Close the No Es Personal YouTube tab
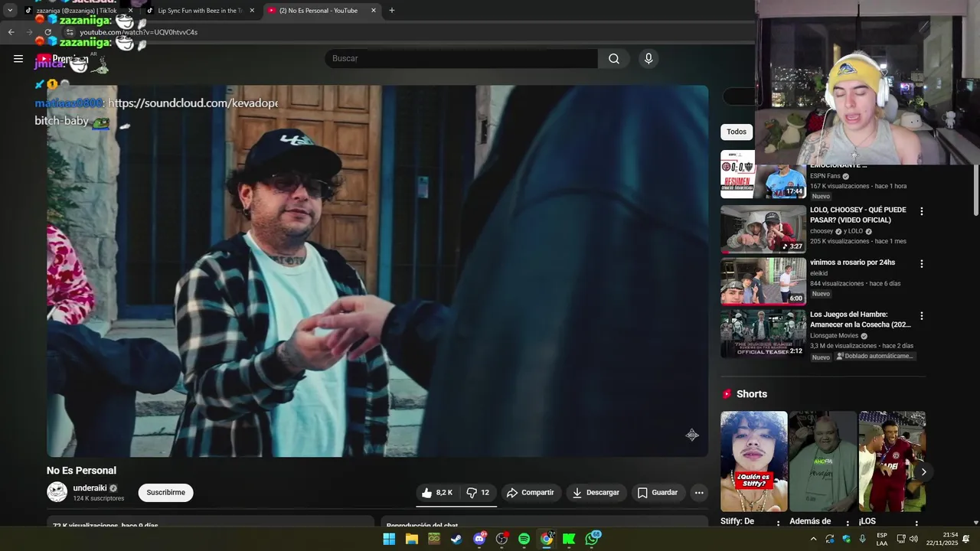Image resolution: width=980 pixels, height=551 pixels. click(x=374, y=11)
